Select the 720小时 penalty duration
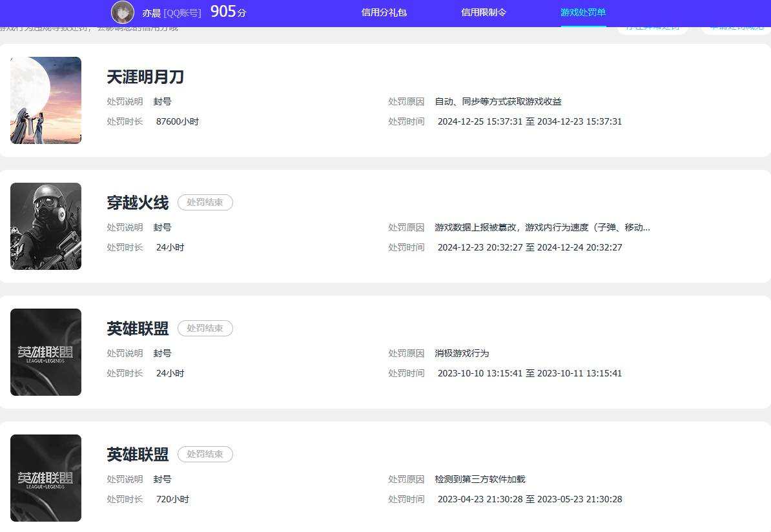The height and width of the screenshot is (532, 771). [x=172, y=499]
